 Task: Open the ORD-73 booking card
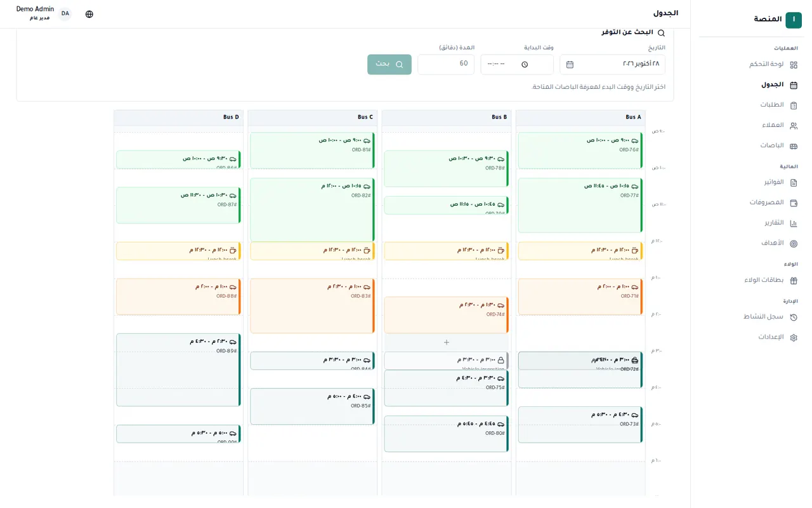click(x=580, y=425)
